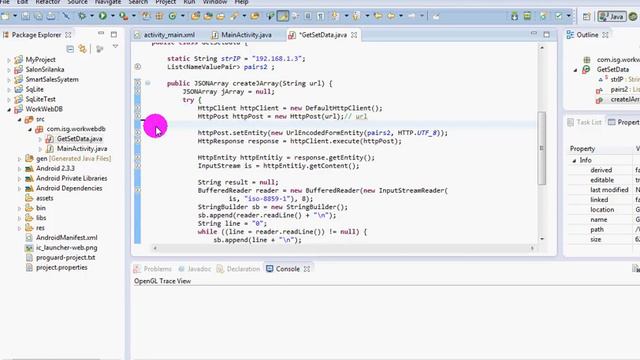Open the Run configurations dropdown arrow

pyautogui.click(x=112, y=16)
